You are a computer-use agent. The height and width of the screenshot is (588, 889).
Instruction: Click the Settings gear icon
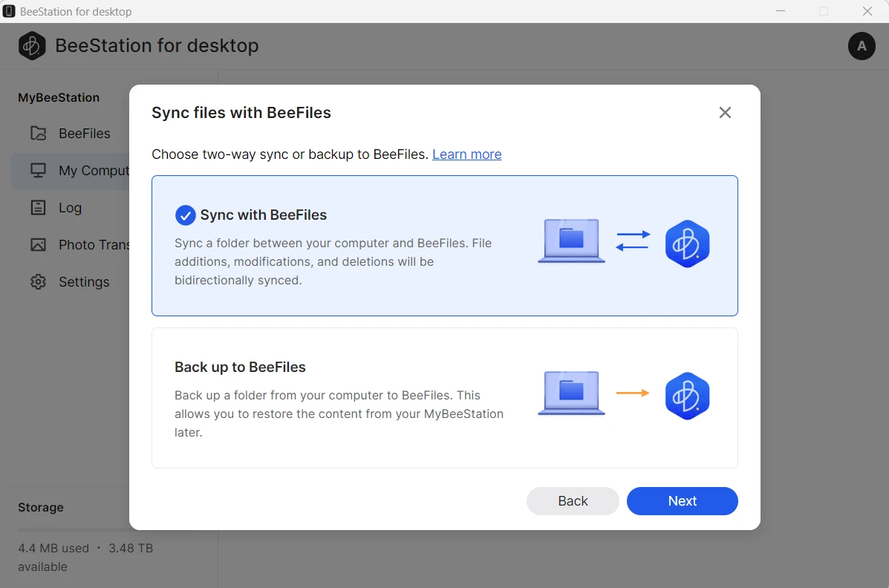click(x=38, y=282)
